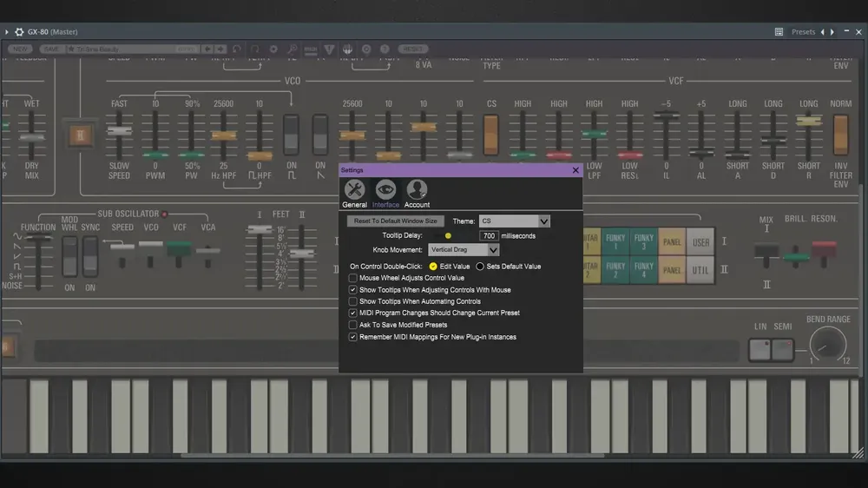Screen dimensions: 868x488
Task: Click the undo arrow in GX-80 toolbar
Action: tap(237, 49)
